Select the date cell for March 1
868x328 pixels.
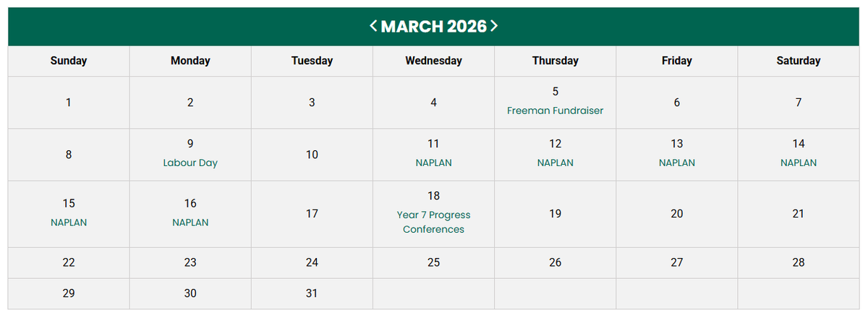tap(69, 103)
